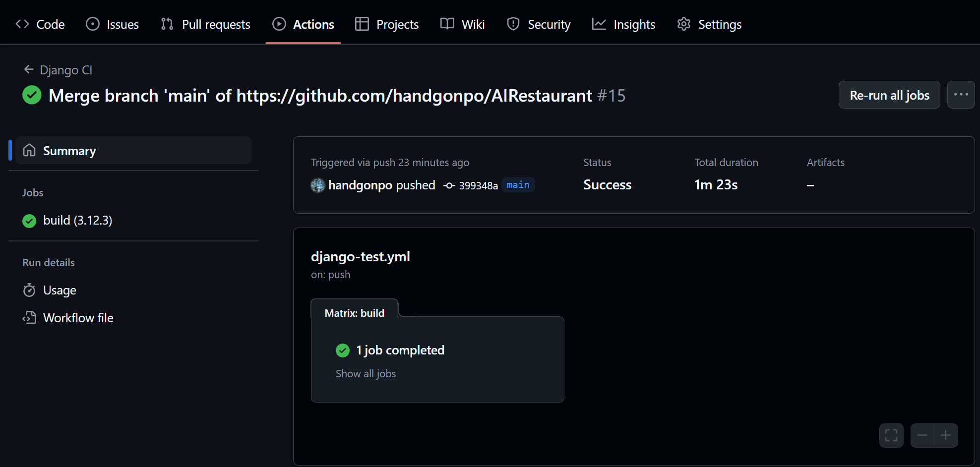This screenshot has height=467, width=980.
Task: Click the fullscreen icon in workflow graph
Action: (891, 435)
